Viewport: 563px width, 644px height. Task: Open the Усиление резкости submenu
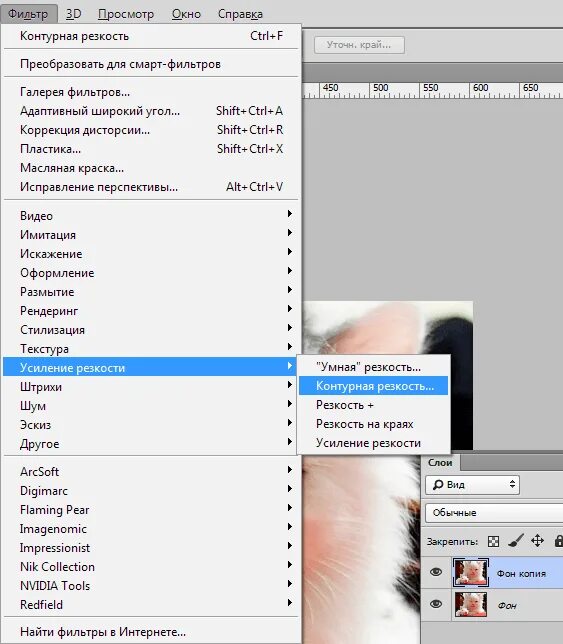pos(150,368)
